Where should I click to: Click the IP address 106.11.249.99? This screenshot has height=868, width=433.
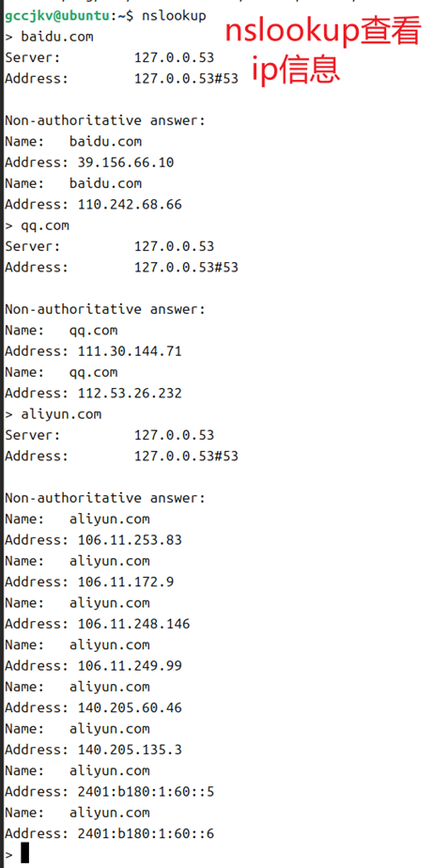click(130, 665)
